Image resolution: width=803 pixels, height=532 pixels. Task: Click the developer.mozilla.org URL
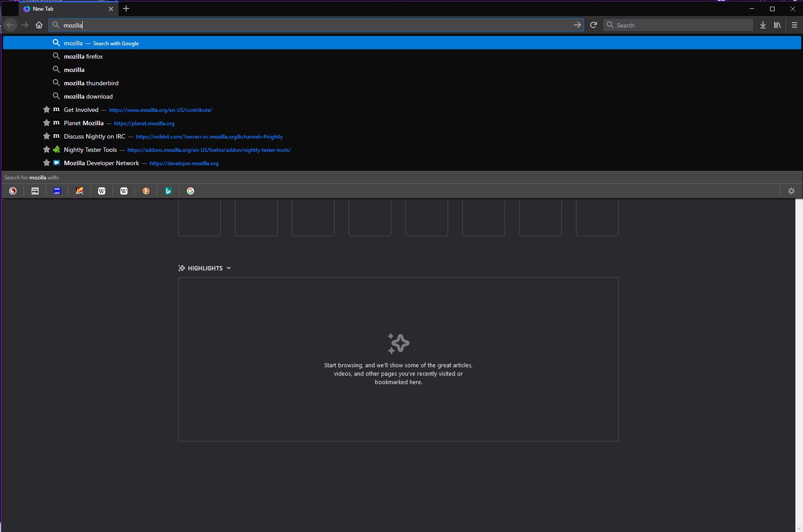[x=184, y=163]
